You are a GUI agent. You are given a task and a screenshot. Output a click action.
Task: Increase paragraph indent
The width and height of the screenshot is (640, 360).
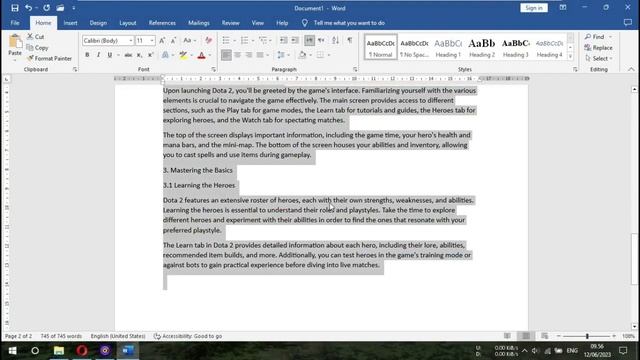coord(295,40)
